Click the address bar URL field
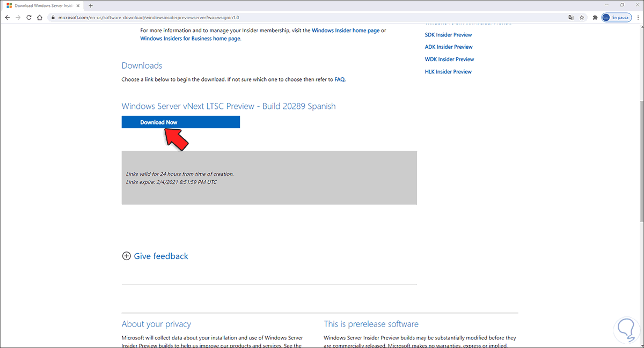This screenshot has height=348, width=644. (x=268, y=17)
